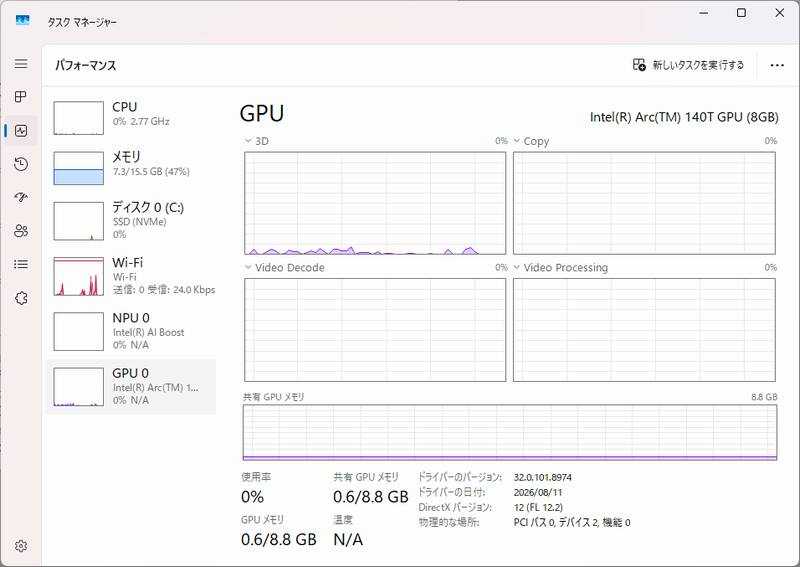The image size is (800, 567).
Task: Open the three-dot more options menu
Action: point(777,65)
